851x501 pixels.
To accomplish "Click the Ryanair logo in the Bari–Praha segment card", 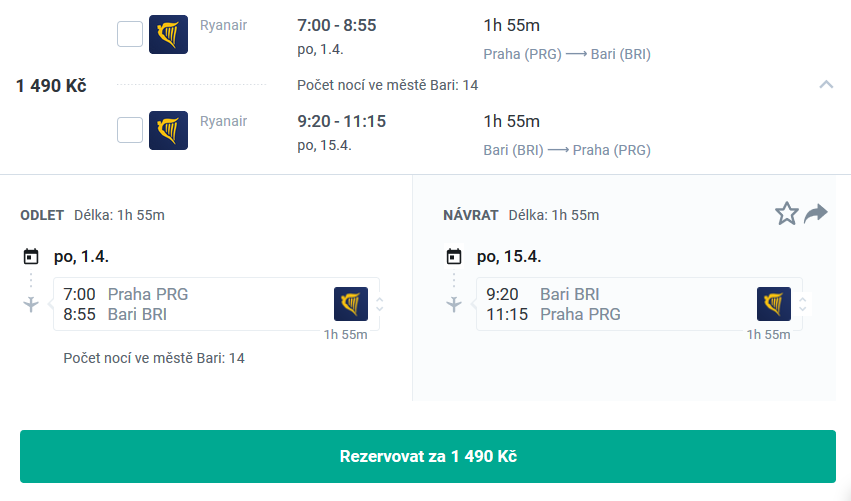I will (773, 304).
